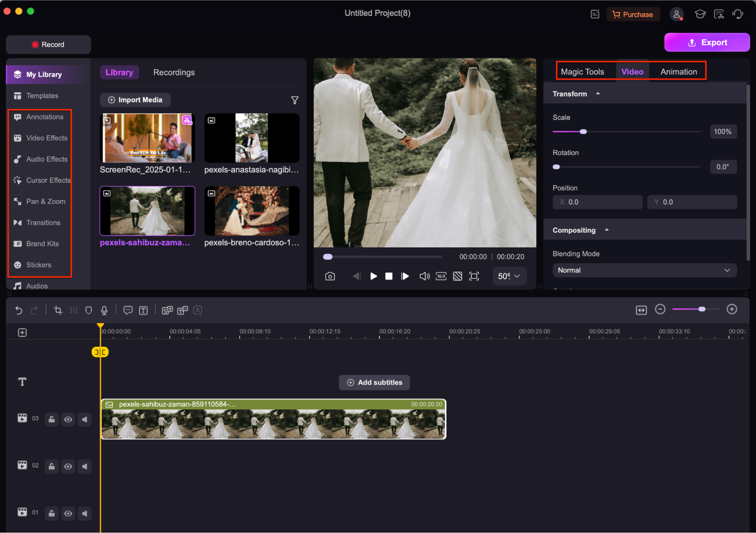Toggle visibility eye on track 02
Viewport: 756px width, 533px height.
(x=68, y=466)
